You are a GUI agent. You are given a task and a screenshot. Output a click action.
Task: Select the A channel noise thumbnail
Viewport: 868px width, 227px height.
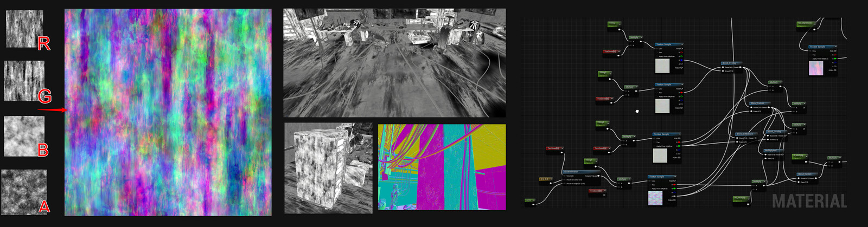pyautogui.click(x=24, y=192)
